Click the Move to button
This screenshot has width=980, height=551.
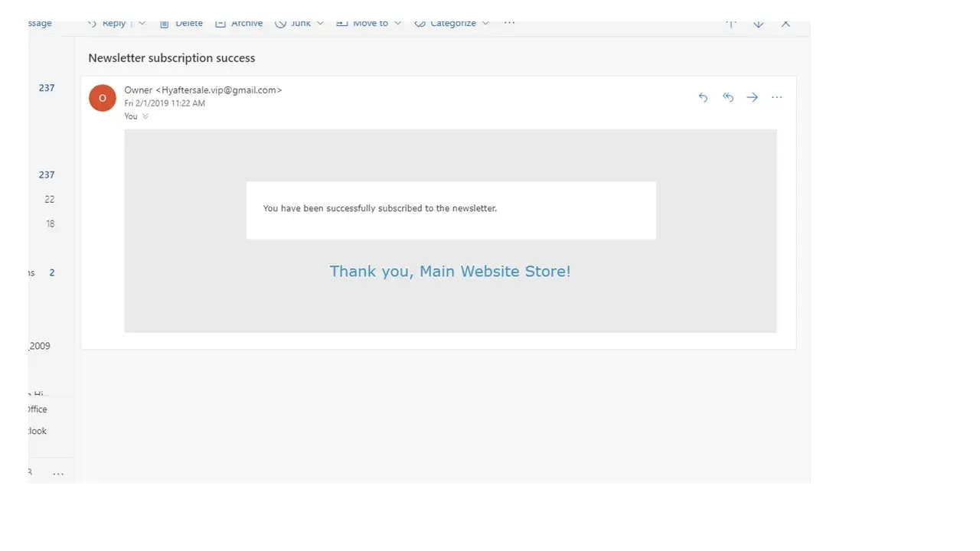coord(362,23)
